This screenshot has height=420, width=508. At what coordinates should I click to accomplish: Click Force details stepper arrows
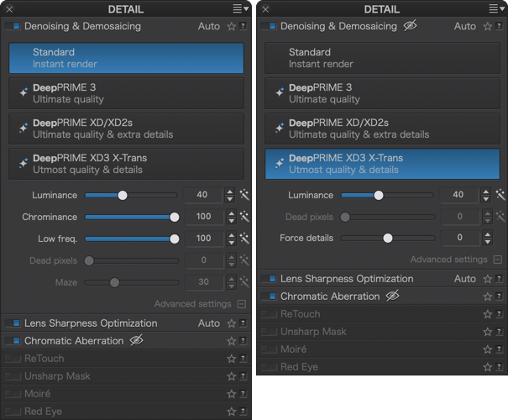pyautogui.click(x=488, y=238)
